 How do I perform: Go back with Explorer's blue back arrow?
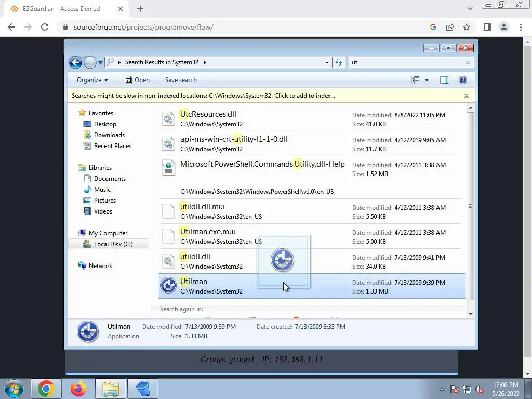pyautogui.click(x=75, y=62)
